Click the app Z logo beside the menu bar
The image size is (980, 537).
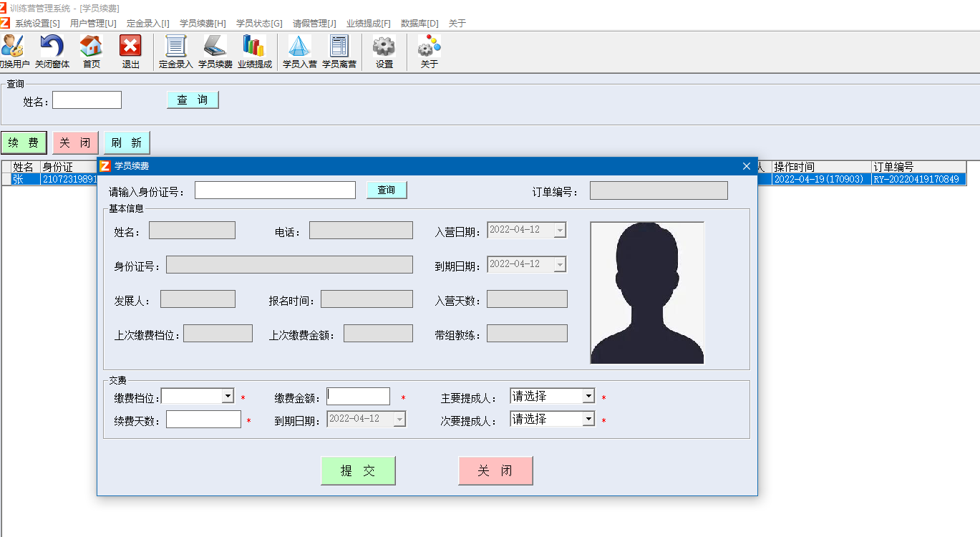pyautogui.click(x=4, y=23)
